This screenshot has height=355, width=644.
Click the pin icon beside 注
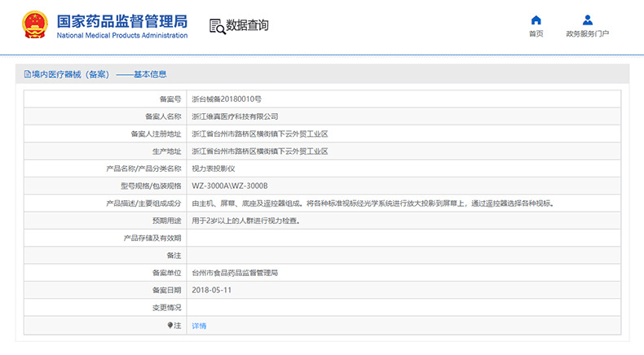click(x=170, y=325)
